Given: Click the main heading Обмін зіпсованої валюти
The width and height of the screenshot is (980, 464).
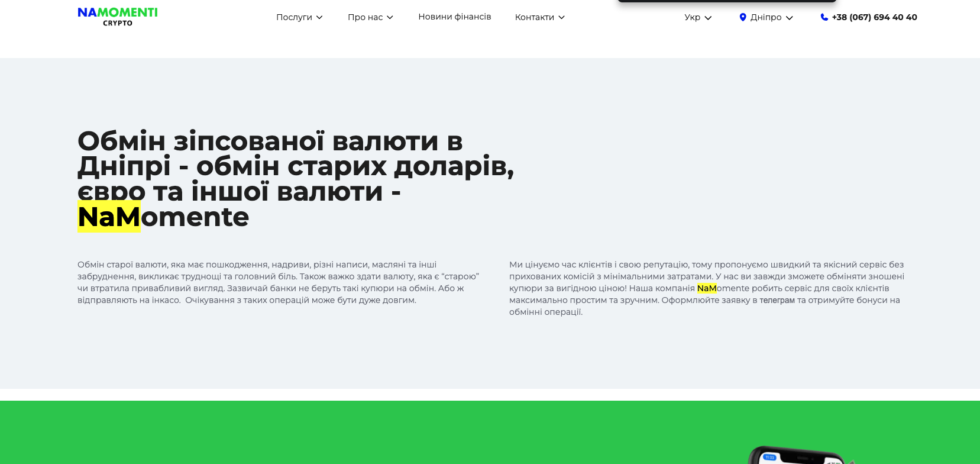Looking at the screenshot, I should (x=296, y=179).
